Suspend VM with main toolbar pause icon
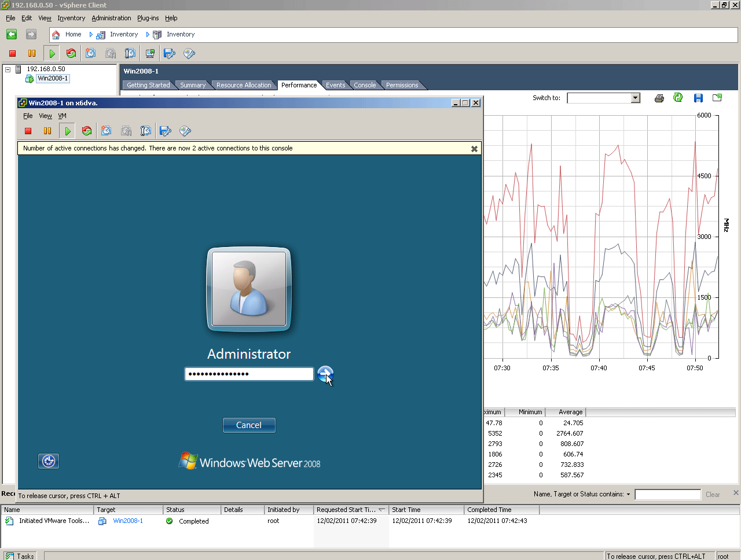Image resolution: width=741 pixels, height=560 pixels. pyautogui.click(x=32, y=54)
